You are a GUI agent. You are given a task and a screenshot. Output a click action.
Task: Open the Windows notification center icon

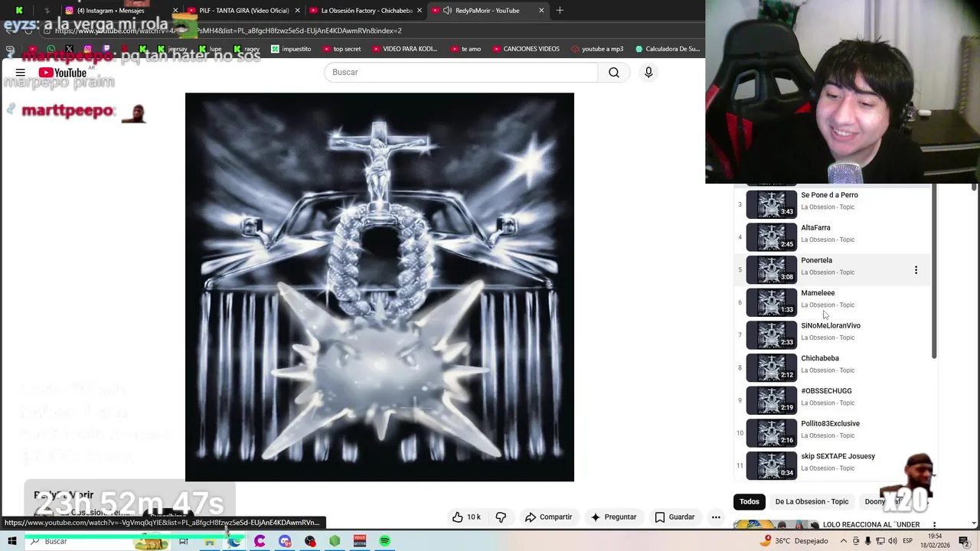[964, 541]
